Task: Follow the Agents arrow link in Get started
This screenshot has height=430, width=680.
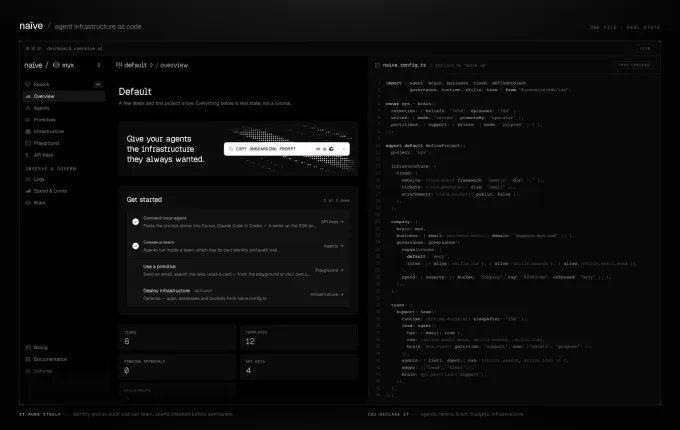Action: pyautogui.click(x=333, y=246)
